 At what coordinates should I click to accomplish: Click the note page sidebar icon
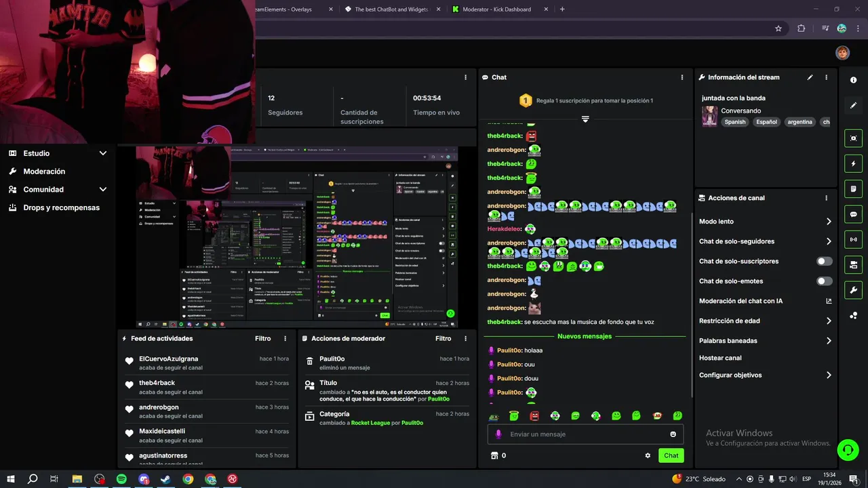tap(853, 188)
